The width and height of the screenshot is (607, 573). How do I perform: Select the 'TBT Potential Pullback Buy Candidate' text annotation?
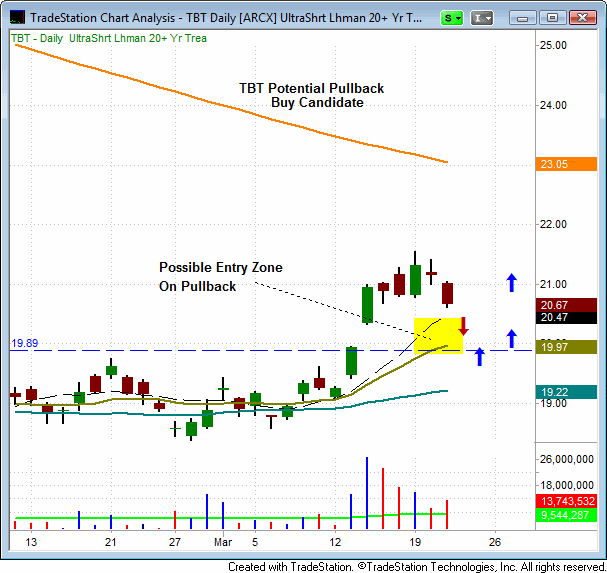pos(312,95)
